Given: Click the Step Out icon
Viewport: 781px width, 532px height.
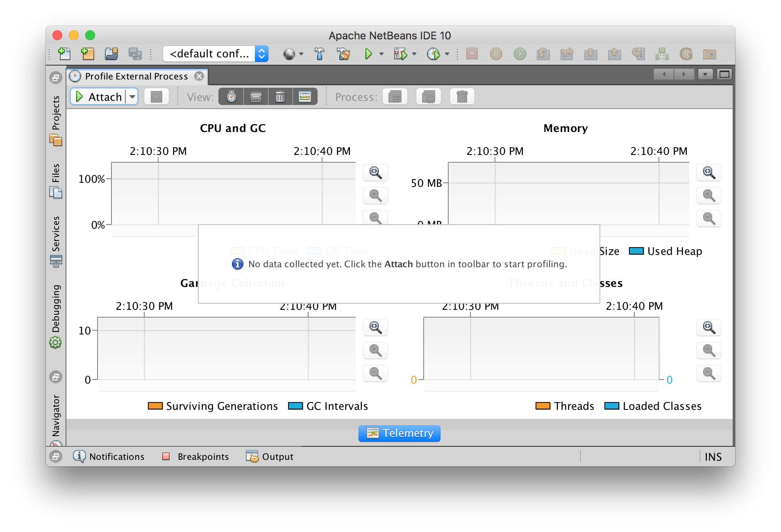Looking at the screenshot, I should pyautogui.click(x=614, y=54).
